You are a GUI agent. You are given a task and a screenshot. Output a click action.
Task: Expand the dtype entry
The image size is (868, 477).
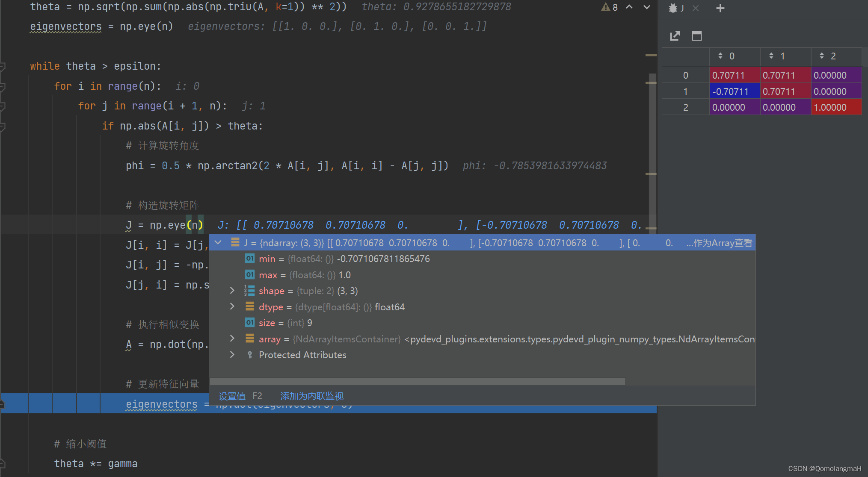tap(232, 306)
